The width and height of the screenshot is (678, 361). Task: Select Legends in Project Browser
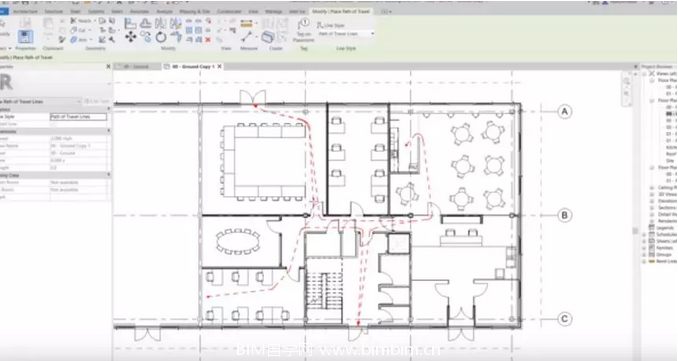[665, 228]
